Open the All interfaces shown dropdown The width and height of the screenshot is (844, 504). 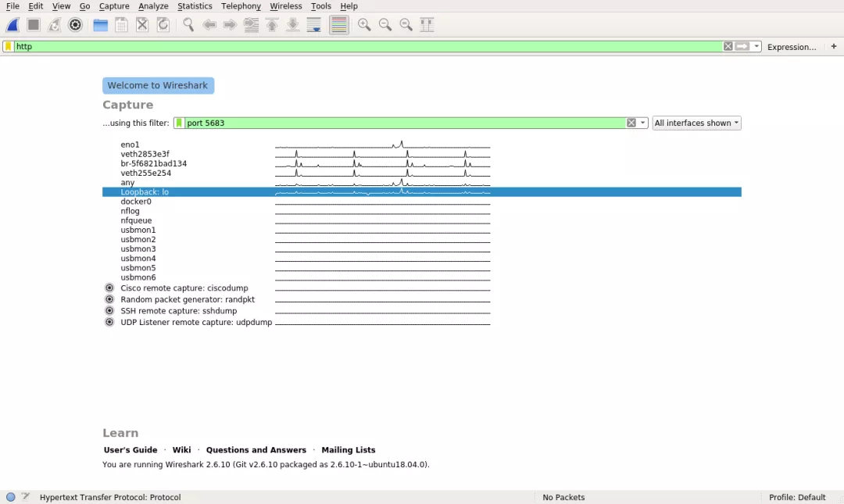coord(696,123)
